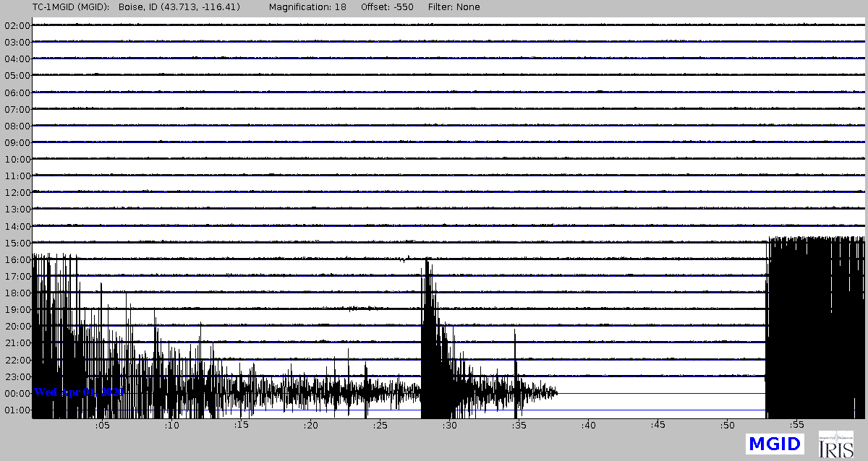The height and width of the screenshot is (461, 868).
Task: Toggle the 15:00 hour row highlight
Action: pyautogui.click(x=18, y=243)
